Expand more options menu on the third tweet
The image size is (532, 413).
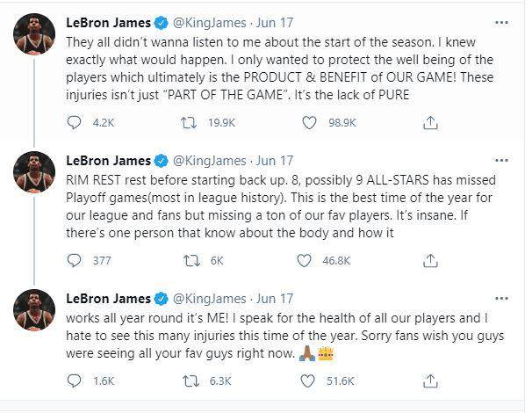pos(501,298)
